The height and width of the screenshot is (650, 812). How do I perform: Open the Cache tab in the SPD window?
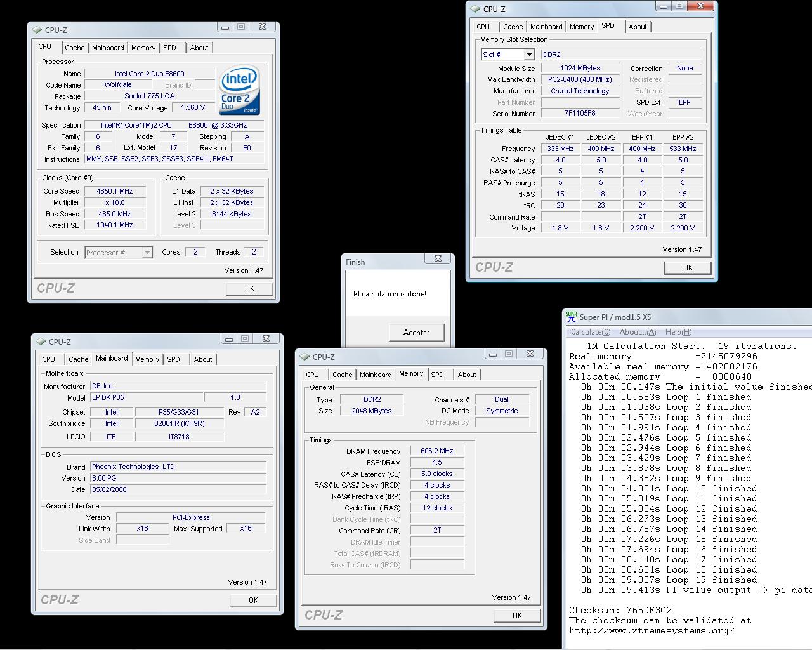click(x=513, y=27)
